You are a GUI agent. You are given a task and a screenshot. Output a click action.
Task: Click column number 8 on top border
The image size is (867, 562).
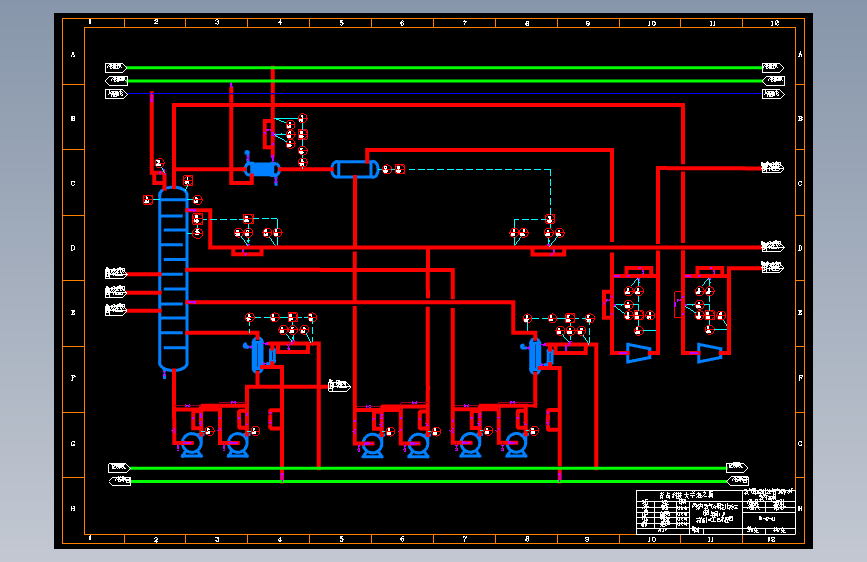click(x=527, y=23)
